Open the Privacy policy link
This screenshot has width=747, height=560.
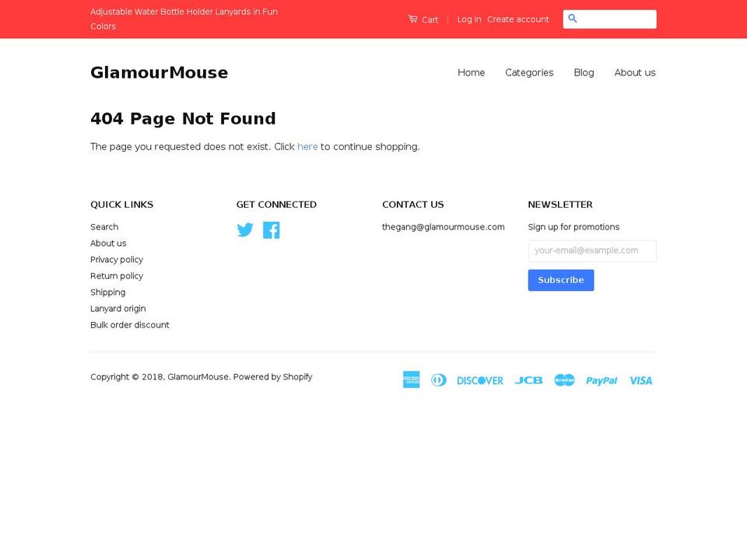[x=117, y=260]
